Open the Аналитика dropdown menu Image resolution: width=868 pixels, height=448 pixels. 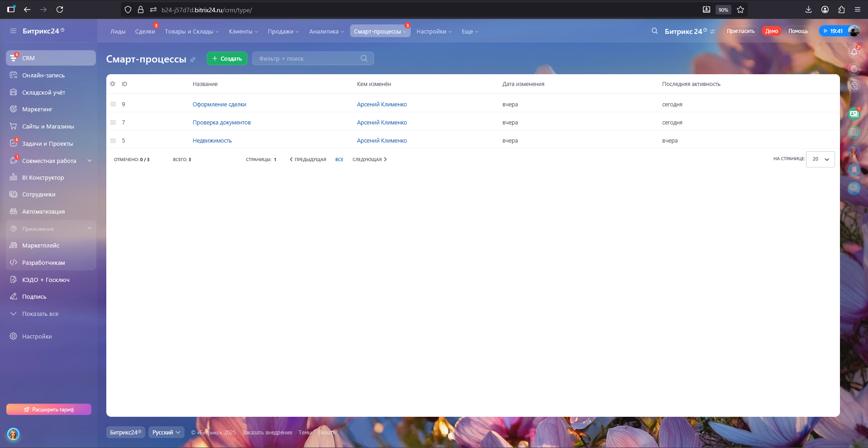327,31
